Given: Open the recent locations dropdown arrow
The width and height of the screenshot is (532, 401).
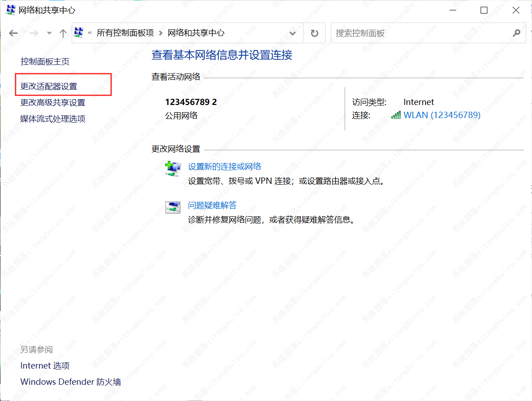Looking at the screenshot, I should 49,32.
